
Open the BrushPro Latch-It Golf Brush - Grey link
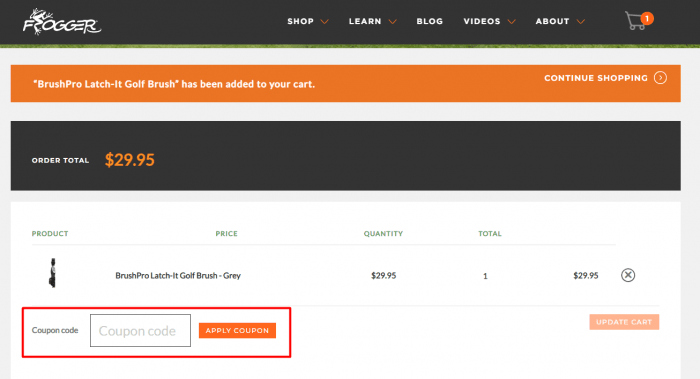[178, 275]
